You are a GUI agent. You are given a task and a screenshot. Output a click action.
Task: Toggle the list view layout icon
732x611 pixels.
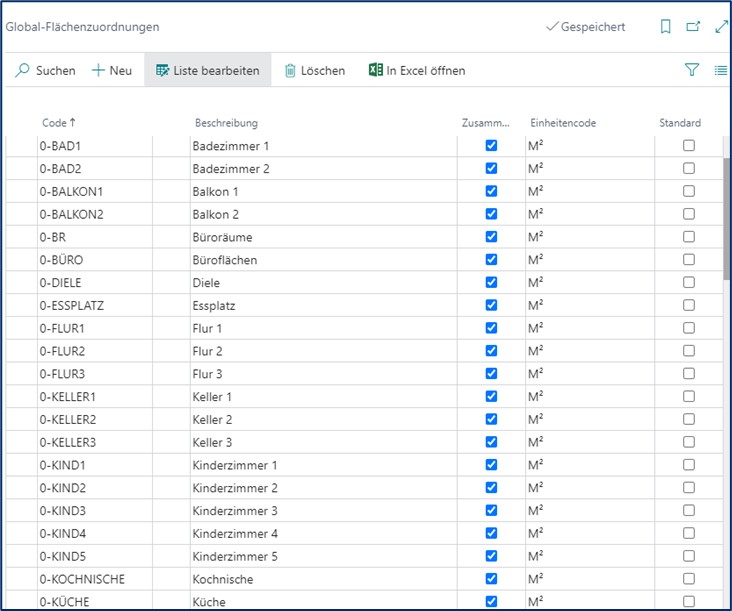pos(720,70)
